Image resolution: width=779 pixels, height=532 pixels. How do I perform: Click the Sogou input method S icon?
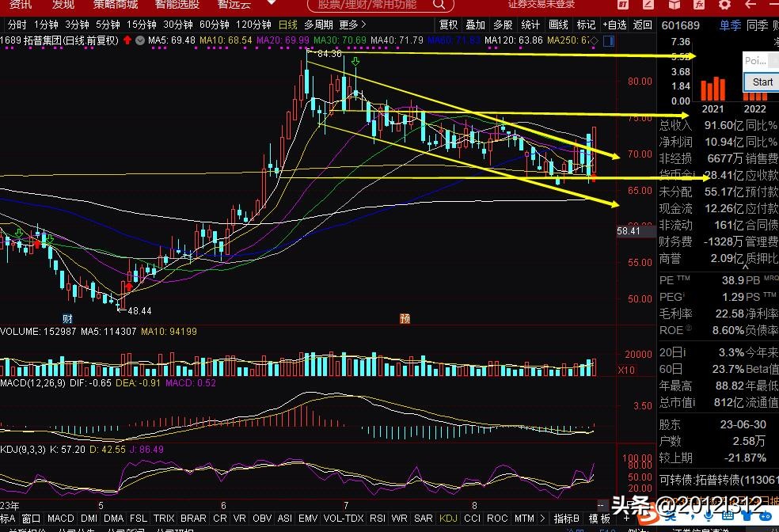pyautogui.click(x=649, y=516)
